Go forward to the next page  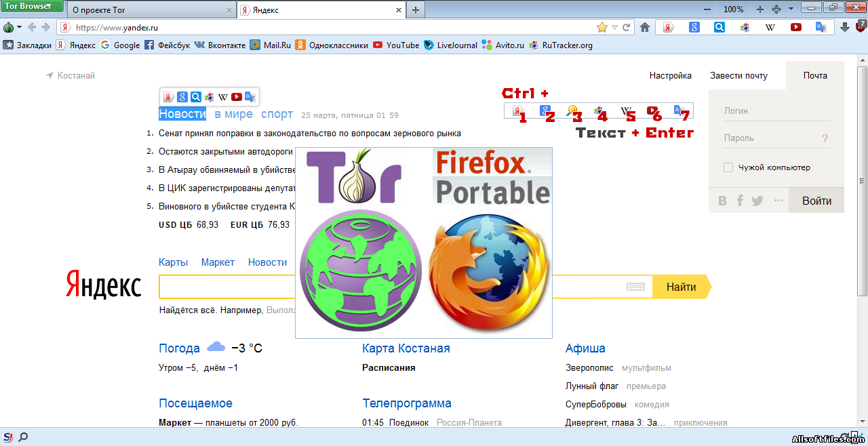click(46, 27)
